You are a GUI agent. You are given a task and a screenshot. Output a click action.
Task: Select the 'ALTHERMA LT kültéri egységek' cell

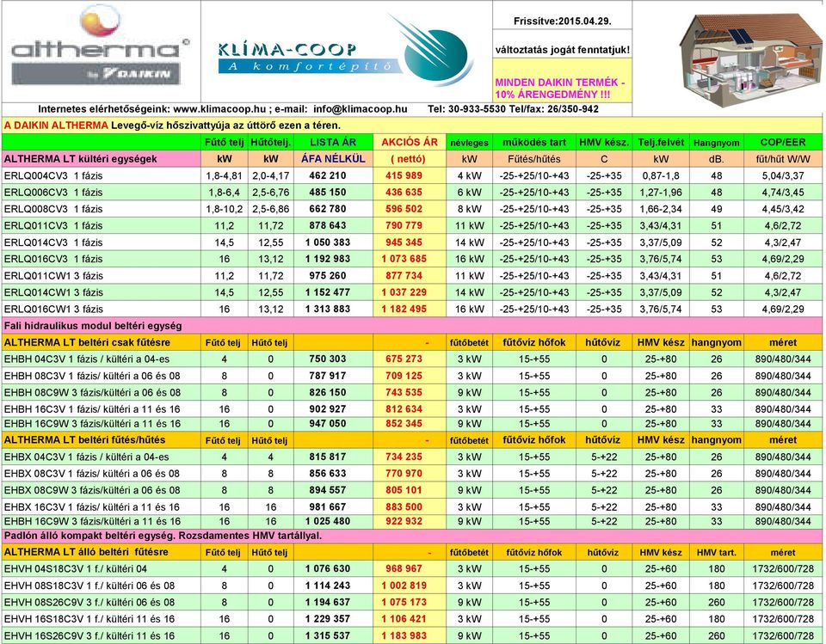tap(102, 159)
